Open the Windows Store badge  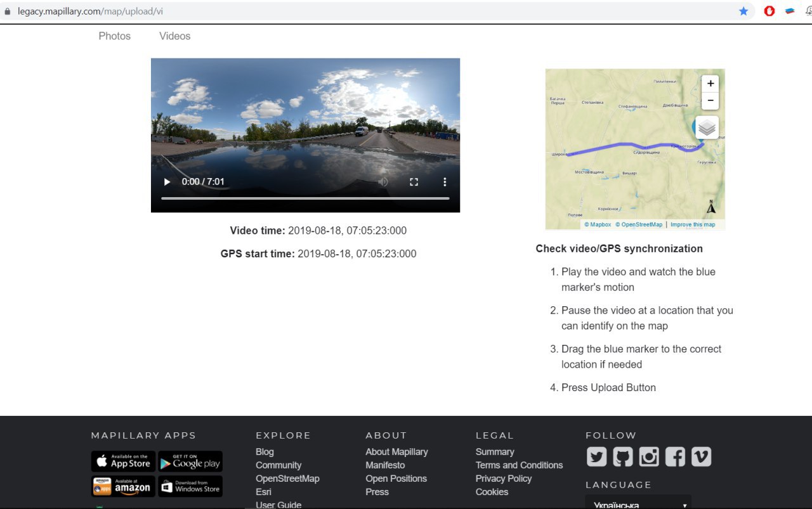190,486
